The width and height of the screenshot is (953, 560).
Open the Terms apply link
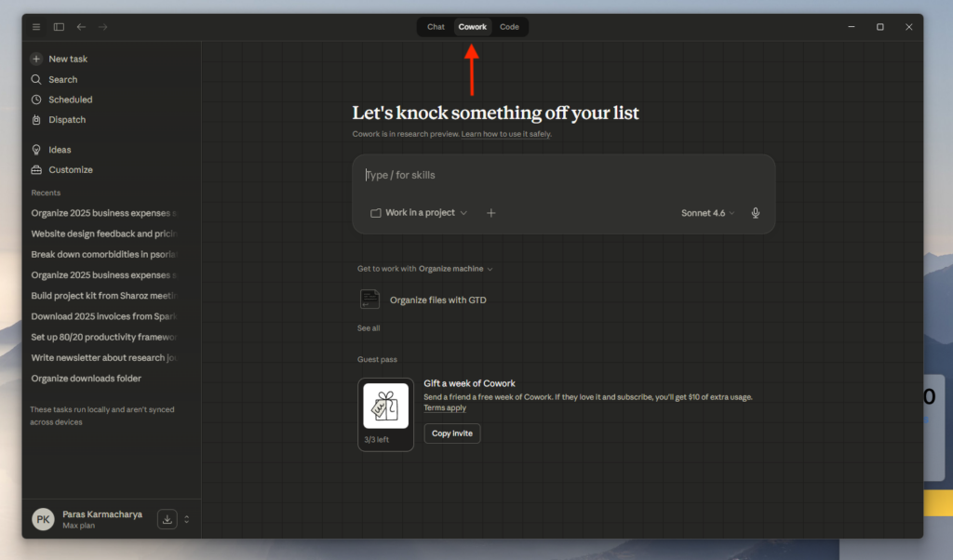coord(445,408)
